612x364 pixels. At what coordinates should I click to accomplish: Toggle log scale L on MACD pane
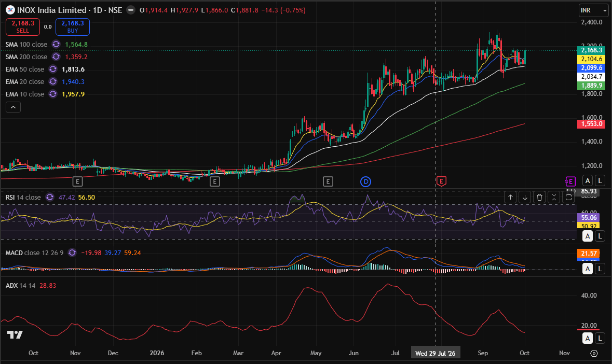pyautogui.click(x=600, y=269)
